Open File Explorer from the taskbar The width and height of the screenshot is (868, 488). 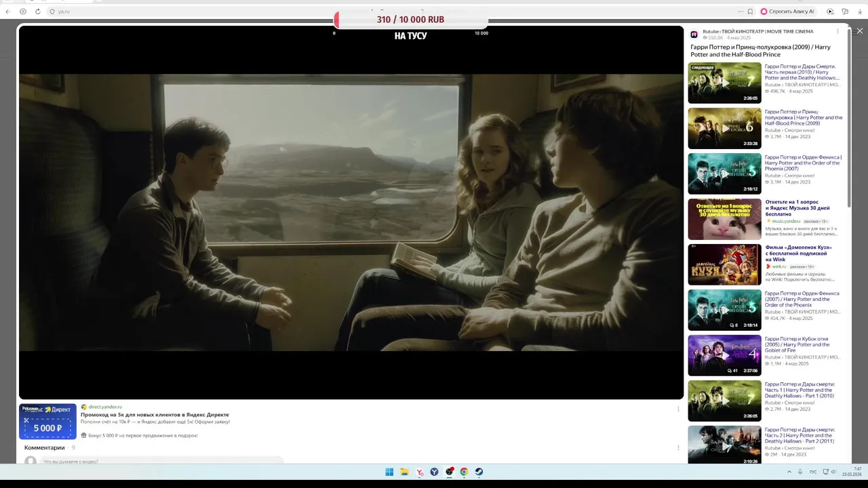(x=404, y=472)
